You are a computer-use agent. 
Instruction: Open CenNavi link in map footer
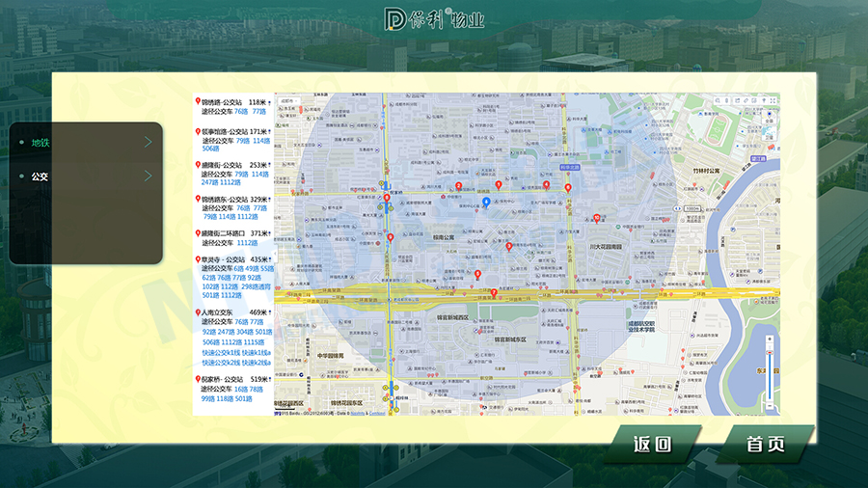click(377, 413)
